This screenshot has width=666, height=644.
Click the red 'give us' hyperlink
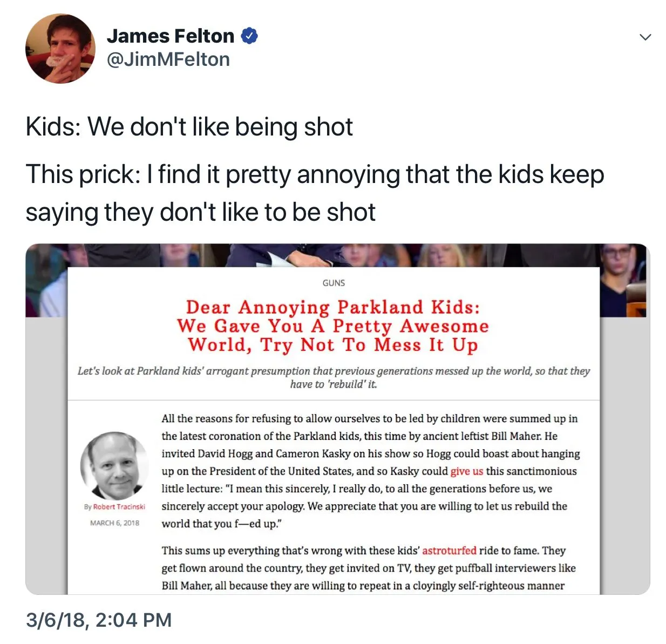[x=467, y=471]
